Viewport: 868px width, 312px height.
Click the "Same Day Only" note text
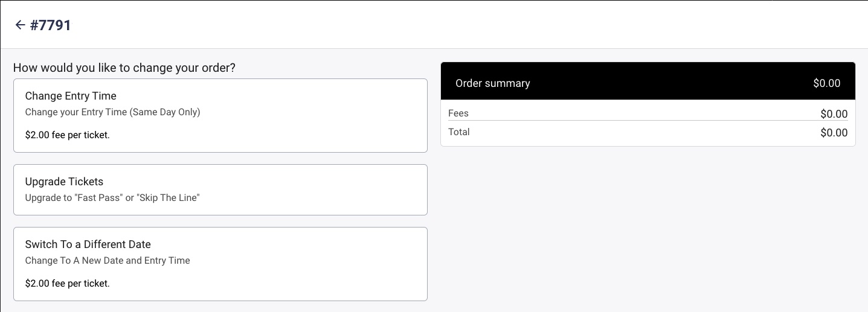162,112
